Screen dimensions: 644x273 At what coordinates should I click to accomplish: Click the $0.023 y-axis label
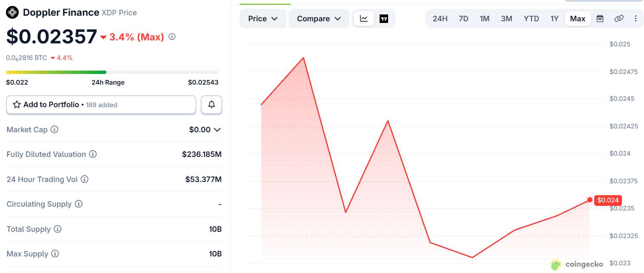point(620,263)
